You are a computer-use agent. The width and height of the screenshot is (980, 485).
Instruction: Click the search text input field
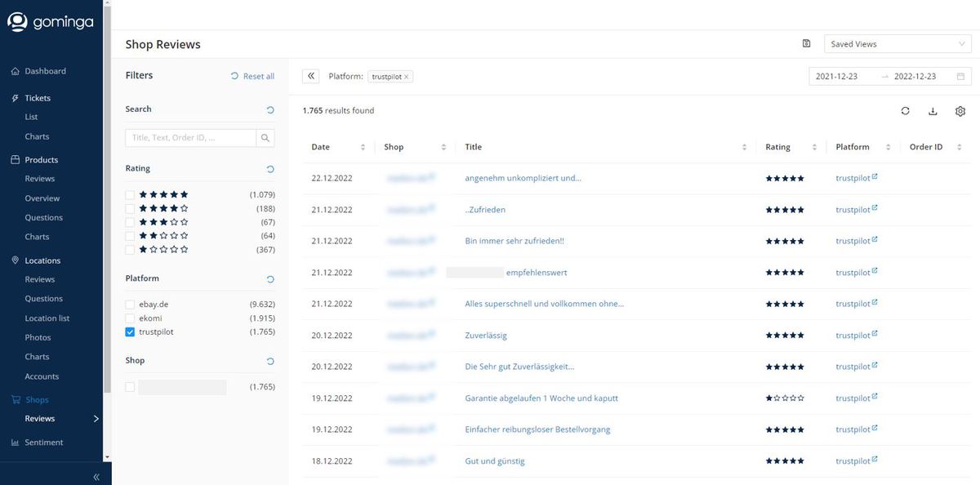[x=191, y=138]
